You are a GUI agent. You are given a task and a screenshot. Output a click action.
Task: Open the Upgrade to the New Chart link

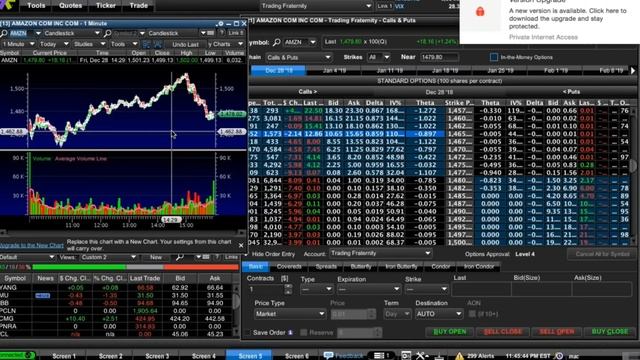coord(32,245)
